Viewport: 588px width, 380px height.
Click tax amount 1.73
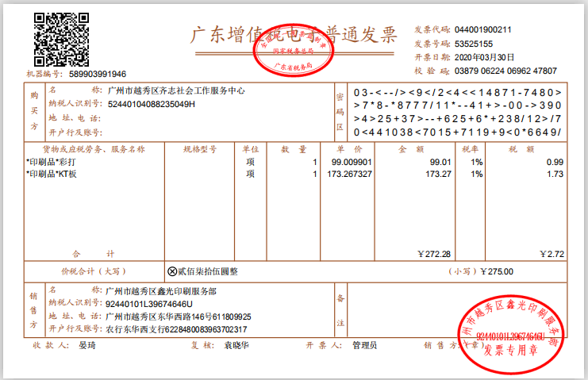point(555,174)
